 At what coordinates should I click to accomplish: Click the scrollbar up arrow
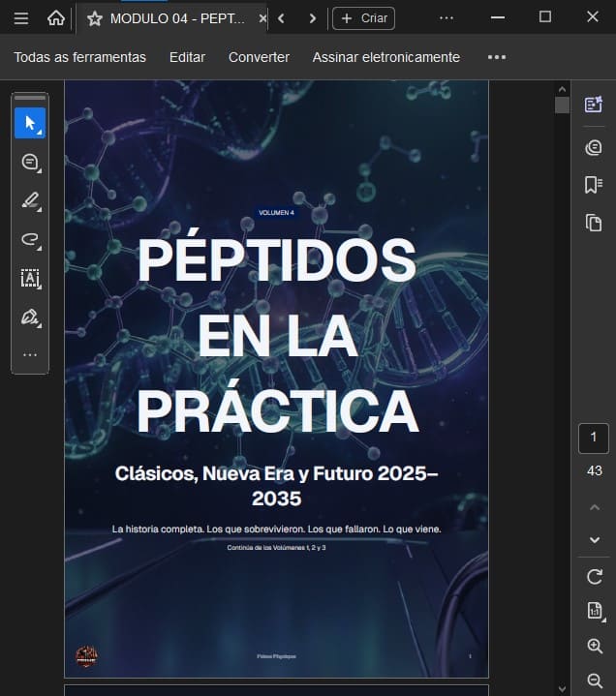click(562, 89)
